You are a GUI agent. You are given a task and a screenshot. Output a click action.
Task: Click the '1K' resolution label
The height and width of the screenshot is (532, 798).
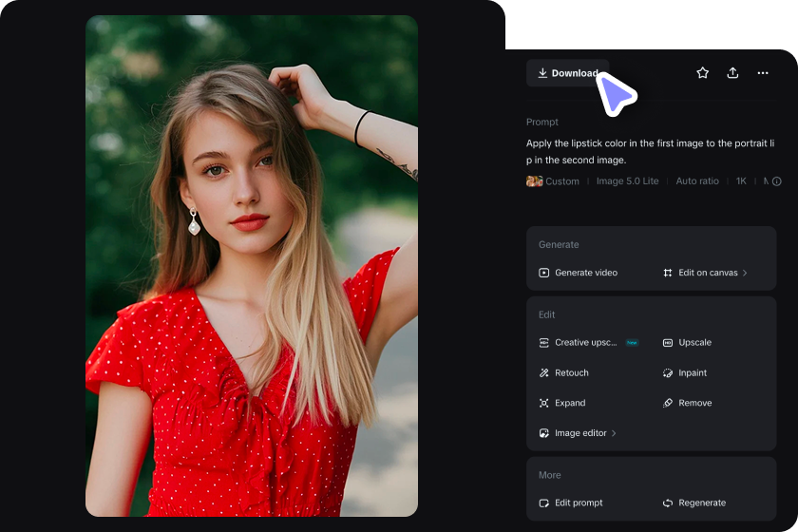(x=741, y=181)
